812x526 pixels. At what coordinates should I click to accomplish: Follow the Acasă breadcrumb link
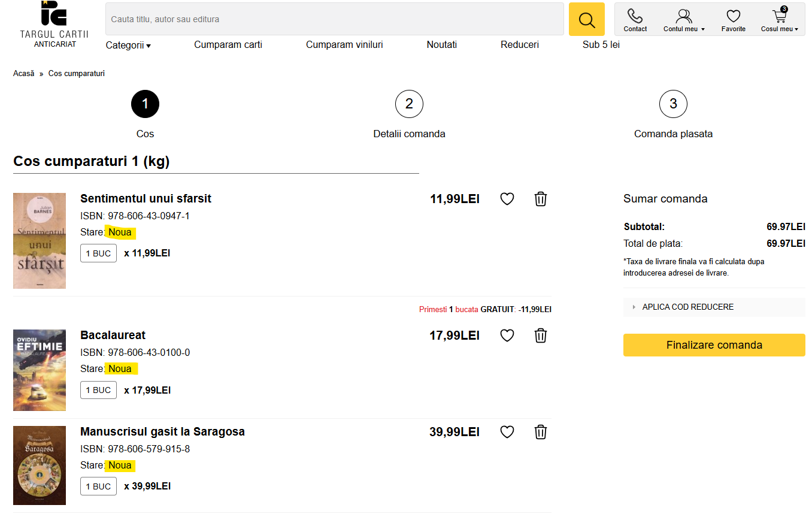pyautogui.click(x=24, y=74)
